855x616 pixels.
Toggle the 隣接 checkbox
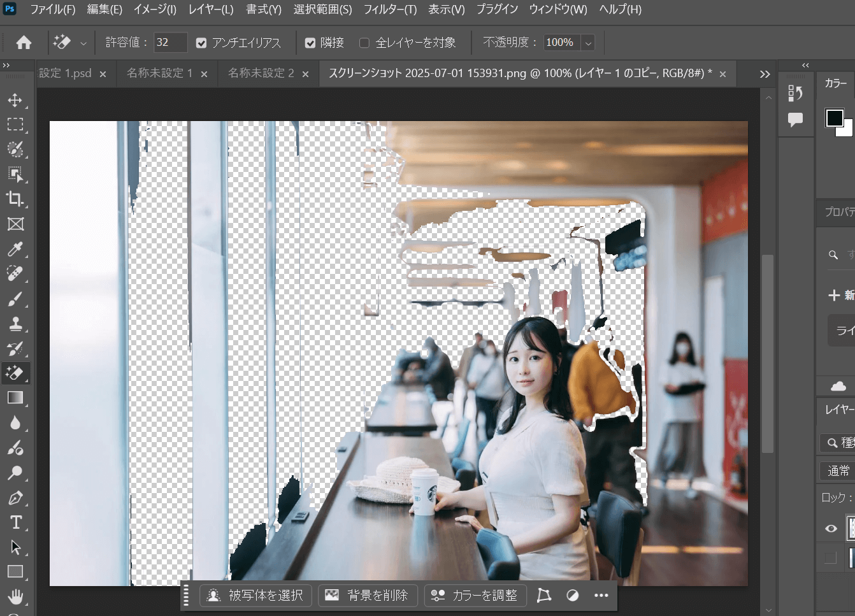click(x=310, y=43)
